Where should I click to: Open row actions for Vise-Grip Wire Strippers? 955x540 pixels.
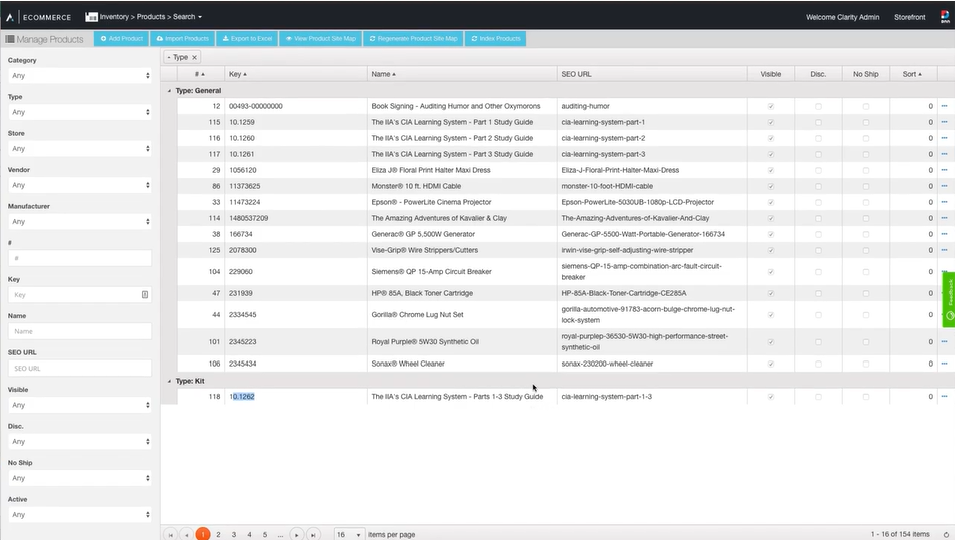point(945,250)
